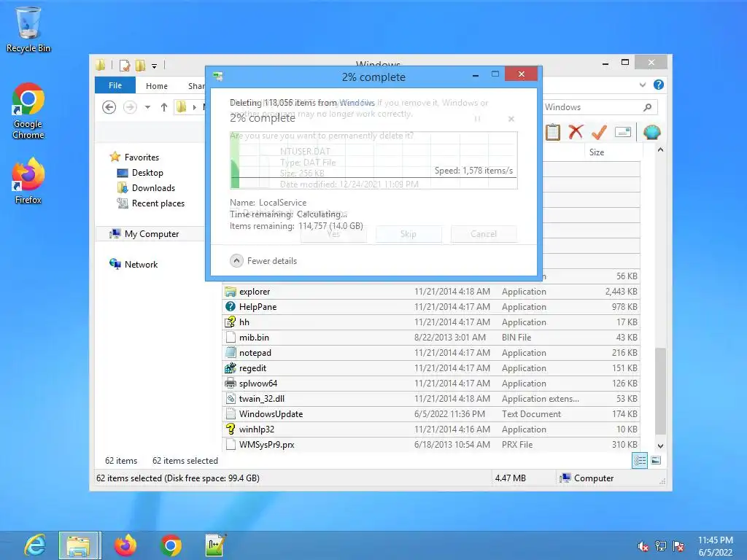Collapse the dialog using Fewer details
The image size is (747, 560).
coord(263,261)
